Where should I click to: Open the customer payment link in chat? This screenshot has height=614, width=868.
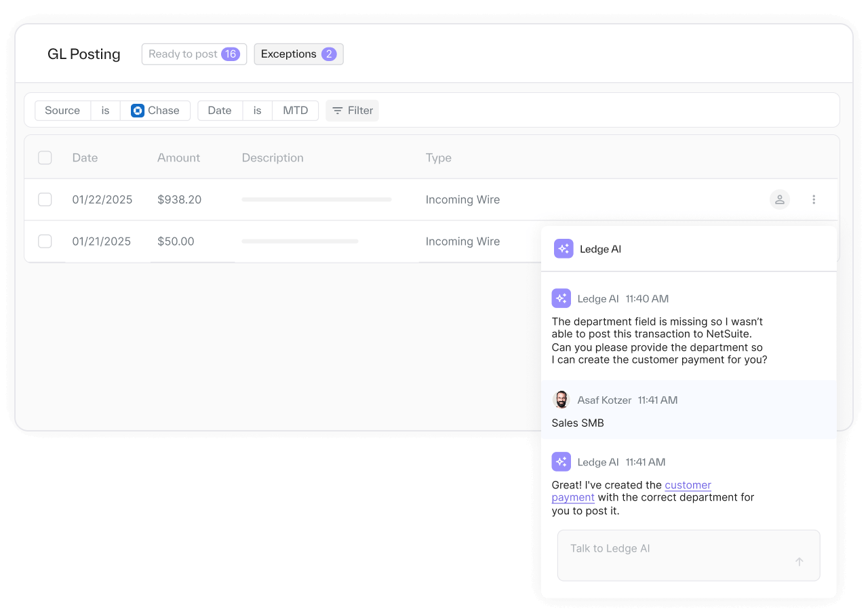click(x=688, y=485)
